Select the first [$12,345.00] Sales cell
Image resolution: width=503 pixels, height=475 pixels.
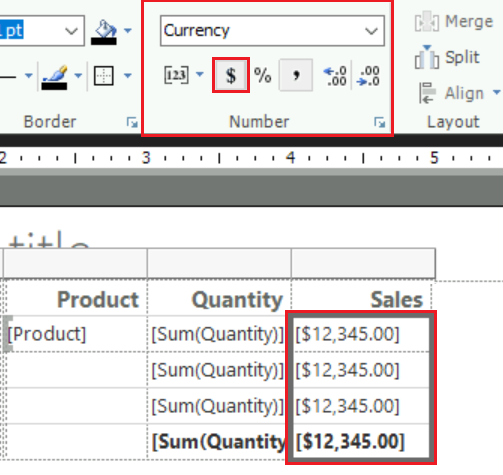[x=361, y=334]
